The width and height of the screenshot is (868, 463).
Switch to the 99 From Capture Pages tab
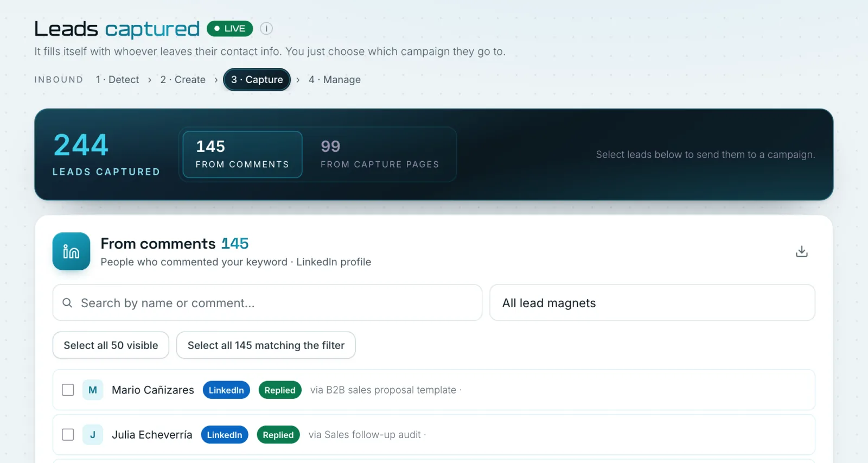point(379,154)
